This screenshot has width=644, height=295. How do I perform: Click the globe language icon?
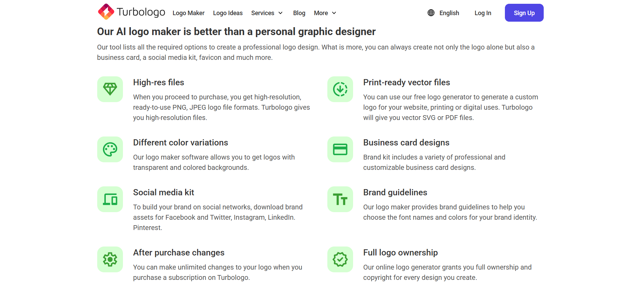[x=431, y=13]
